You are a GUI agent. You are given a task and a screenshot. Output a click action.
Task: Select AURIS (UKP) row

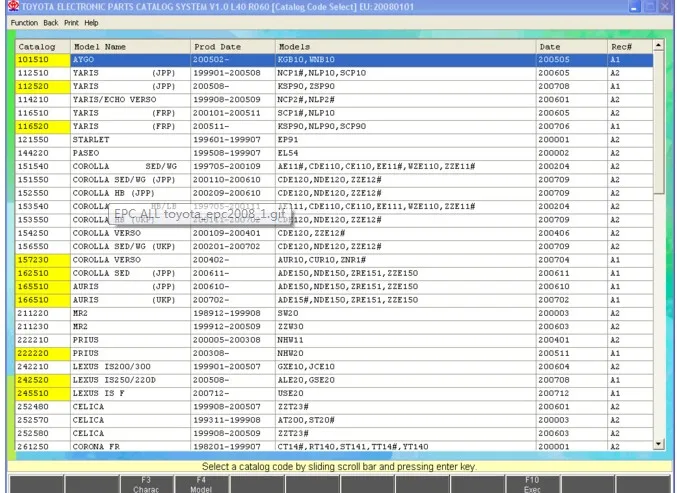pos(334,300)
